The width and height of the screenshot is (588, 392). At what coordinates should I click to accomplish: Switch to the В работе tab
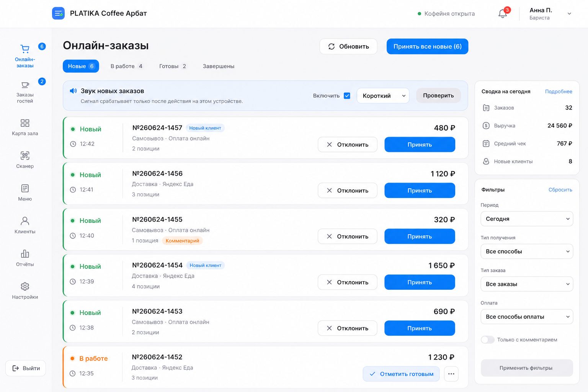126,66
